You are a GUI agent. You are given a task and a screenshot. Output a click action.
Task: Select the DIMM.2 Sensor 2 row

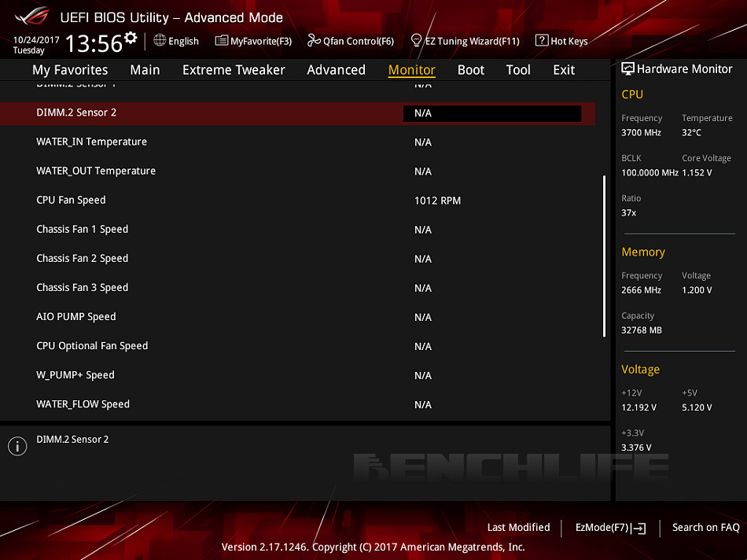pyautogui.click(x=297, y=113)
